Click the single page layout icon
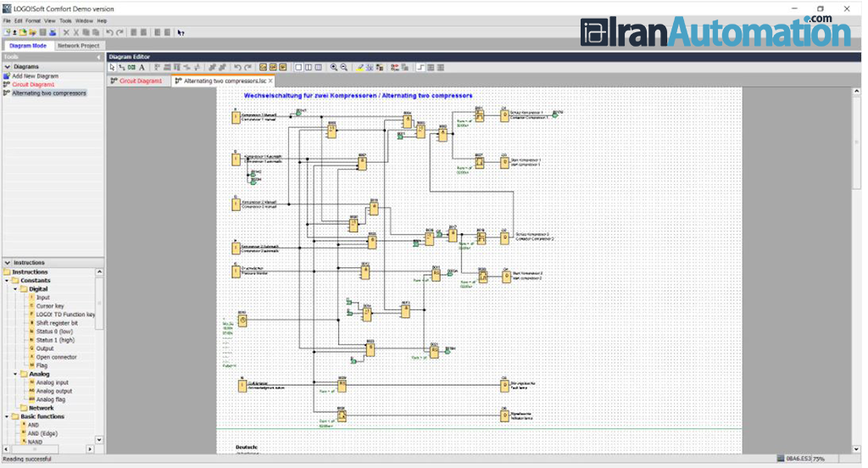Image resolution: width=868 pixels, height=468 pixels. coord(298,68)
